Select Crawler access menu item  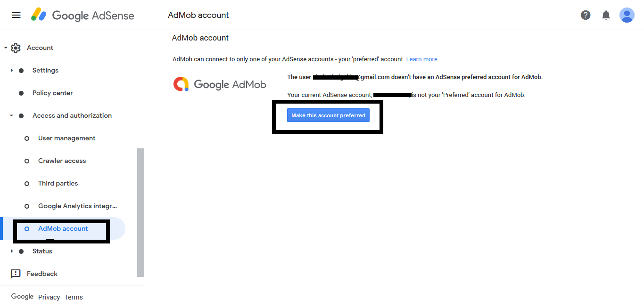(x=62, y=161)
